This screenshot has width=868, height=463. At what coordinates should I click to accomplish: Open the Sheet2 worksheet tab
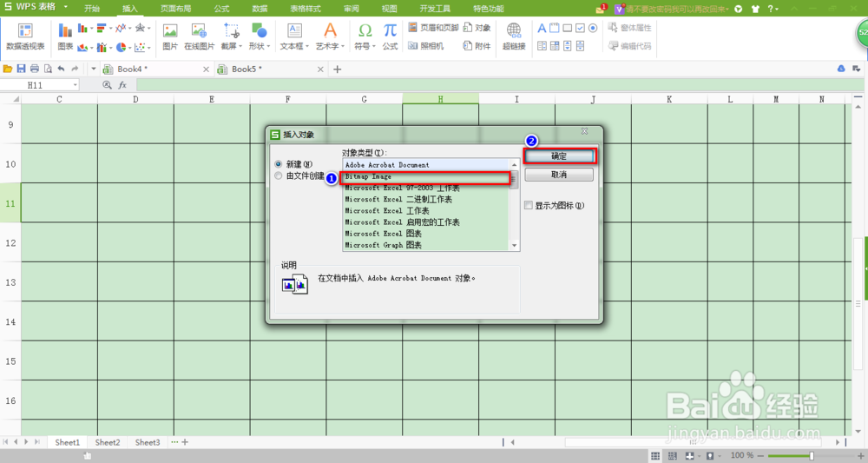coord(108,442)
